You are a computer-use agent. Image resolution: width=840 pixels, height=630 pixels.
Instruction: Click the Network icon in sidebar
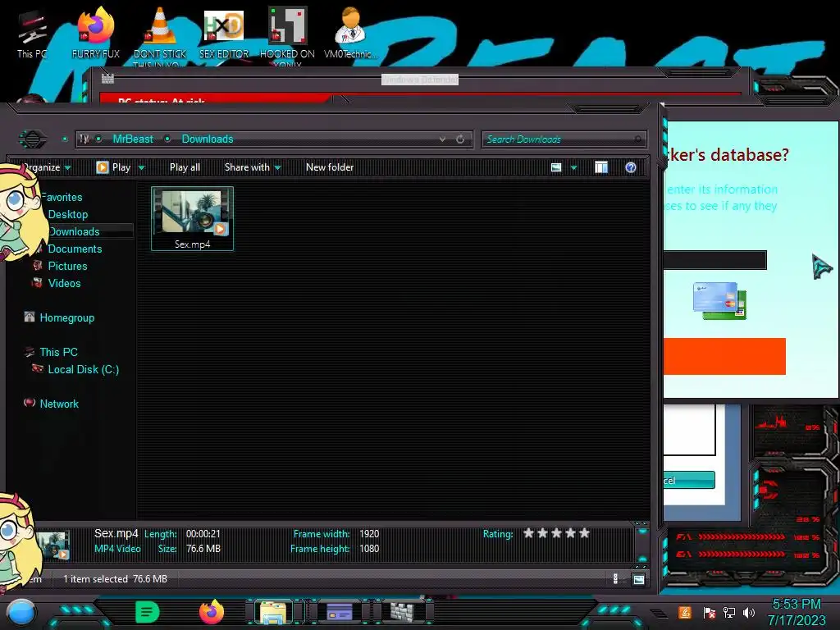click(30, 403)
